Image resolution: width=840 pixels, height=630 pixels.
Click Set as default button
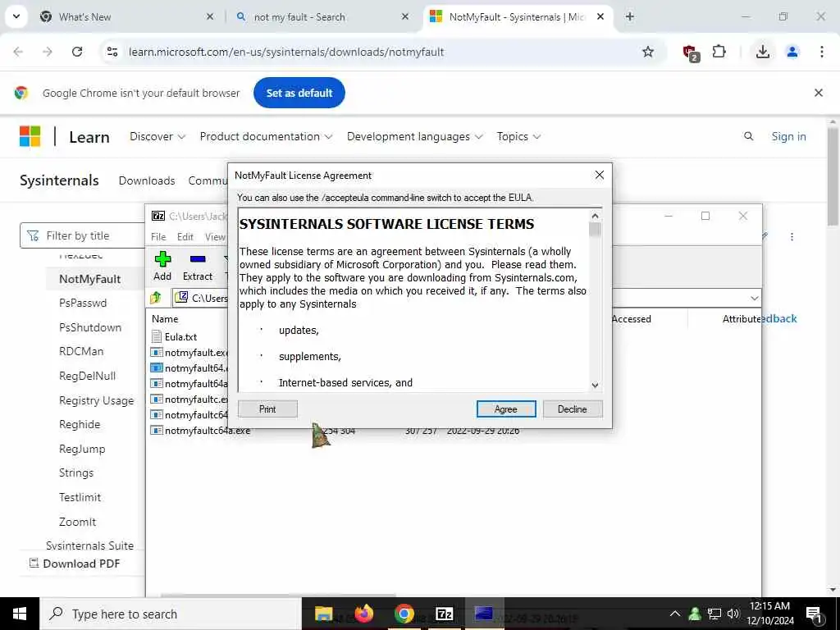pos(299,93)
